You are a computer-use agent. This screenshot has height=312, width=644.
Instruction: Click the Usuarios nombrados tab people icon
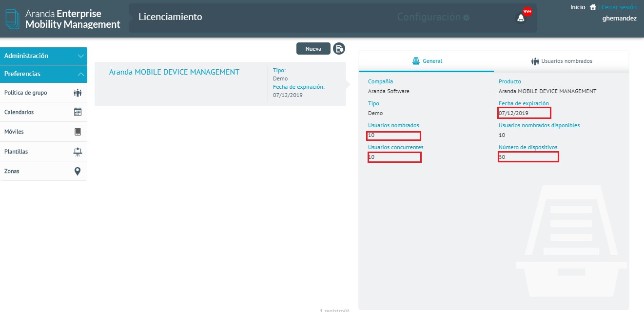535,61
